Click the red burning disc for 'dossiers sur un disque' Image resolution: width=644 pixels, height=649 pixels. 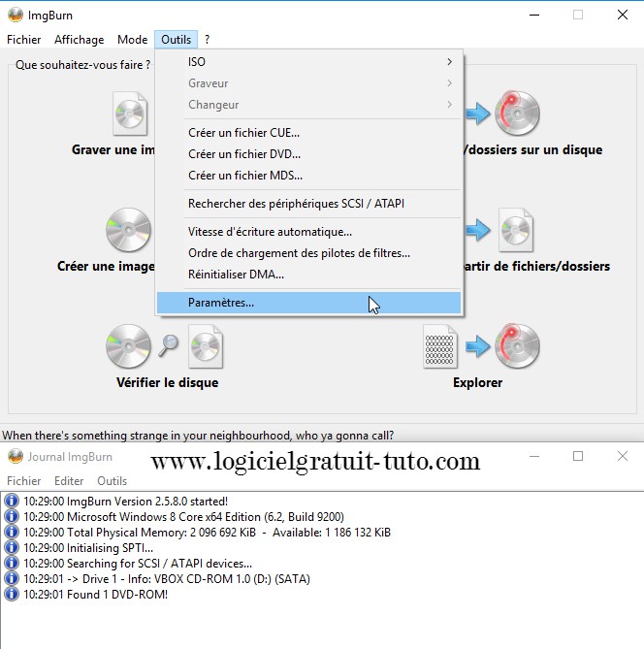point(517,114)
